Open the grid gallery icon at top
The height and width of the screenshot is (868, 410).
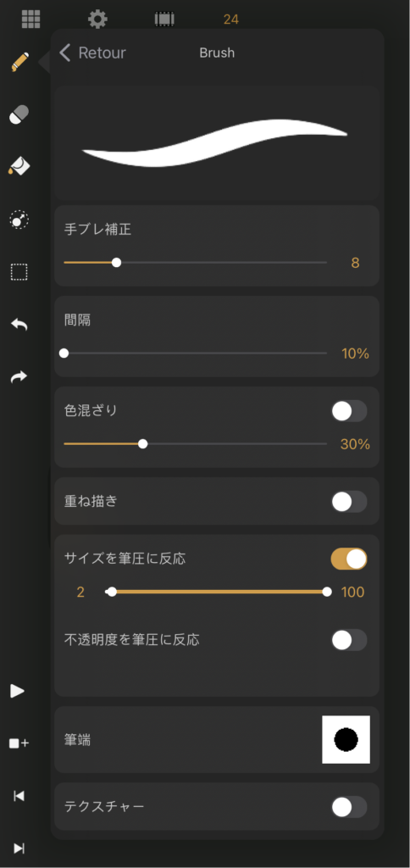tap(31, 19)
